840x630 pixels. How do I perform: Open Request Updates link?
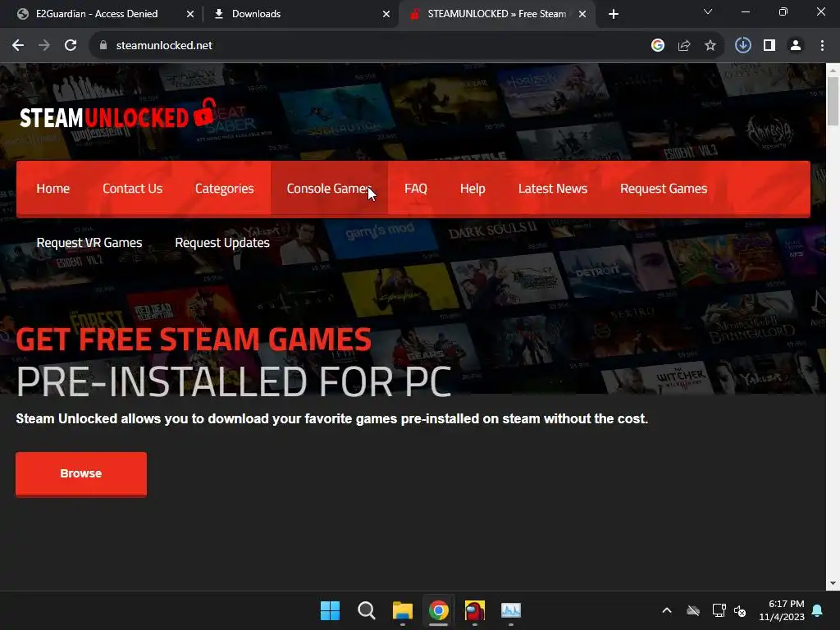pyautogui.click(x=222, y=243)
